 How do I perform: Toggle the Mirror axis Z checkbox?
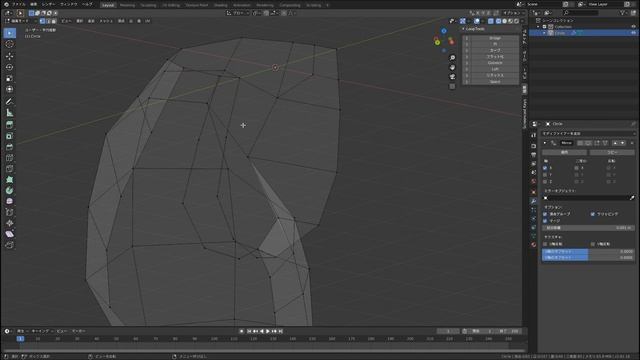(x=545, y=182)
